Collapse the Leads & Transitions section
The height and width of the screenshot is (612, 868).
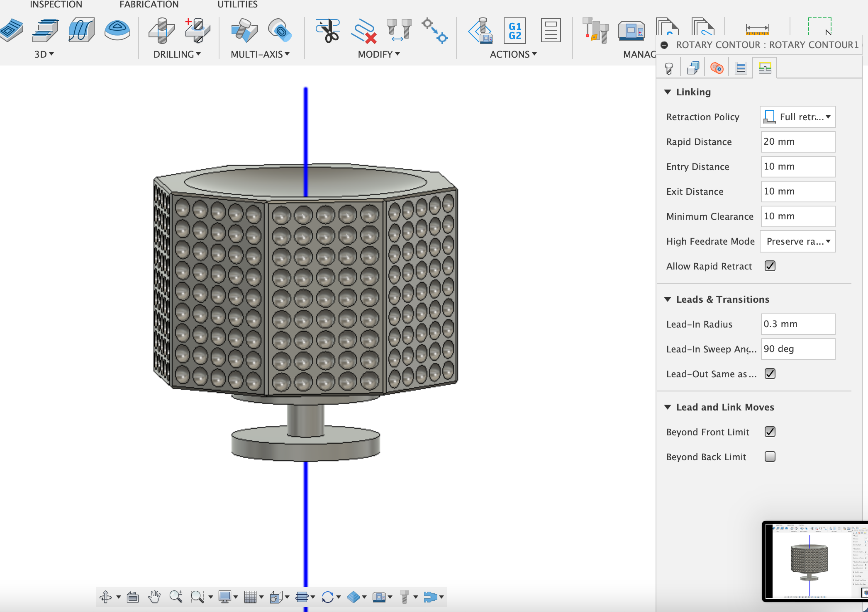(668, 299)
